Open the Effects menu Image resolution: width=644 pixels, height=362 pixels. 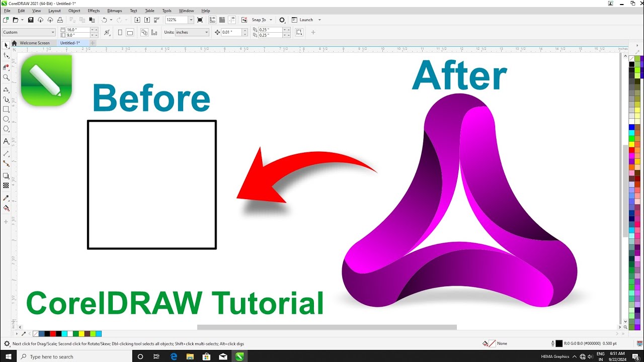coord(94,11)
